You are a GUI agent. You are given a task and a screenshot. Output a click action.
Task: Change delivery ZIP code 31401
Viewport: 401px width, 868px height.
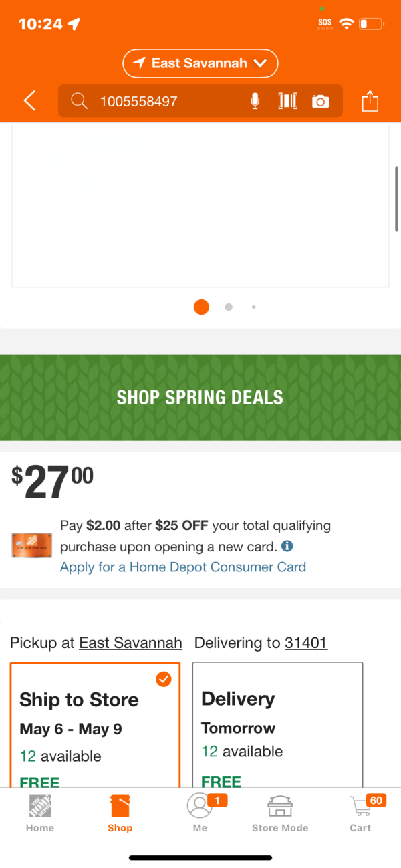[x=306, y=643]
